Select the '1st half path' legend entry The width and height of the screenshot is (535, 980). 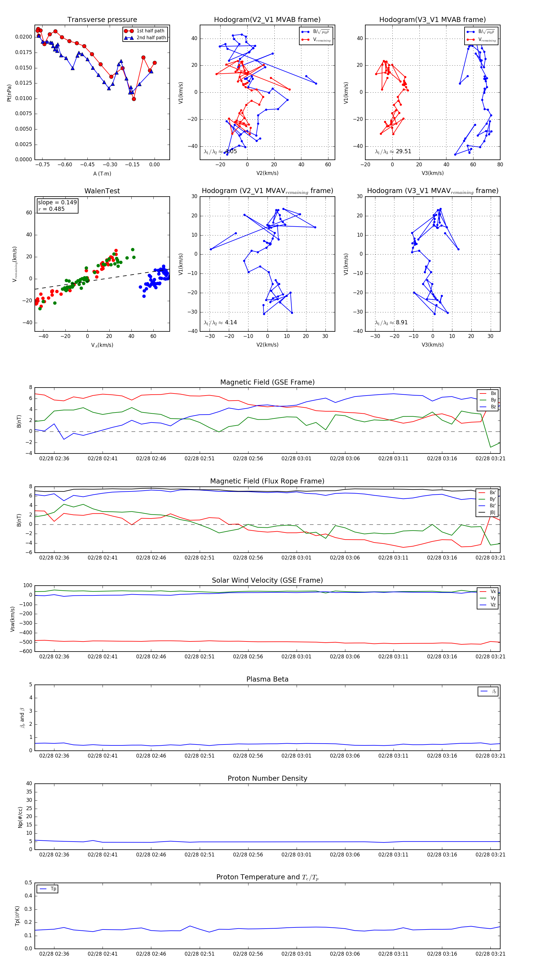[x=145, y=31]
